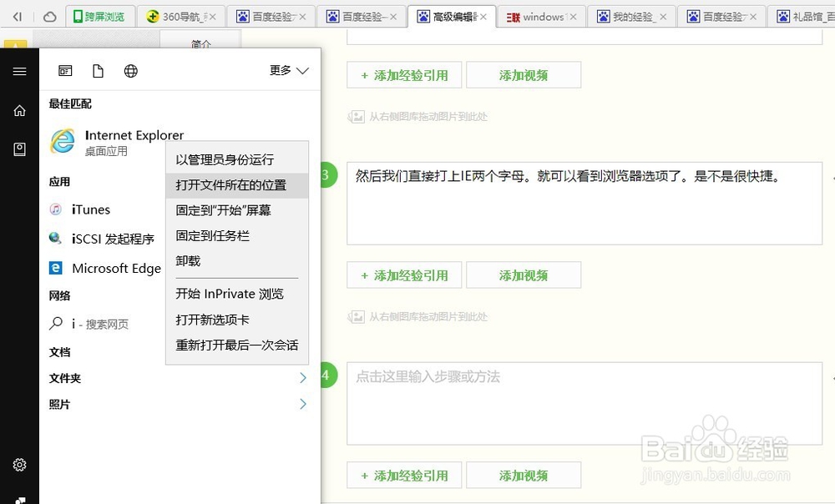Expand the 照片 results chevron
Image resolution: width=835 pixels, height=504 pixels.
tap(303, 404)
